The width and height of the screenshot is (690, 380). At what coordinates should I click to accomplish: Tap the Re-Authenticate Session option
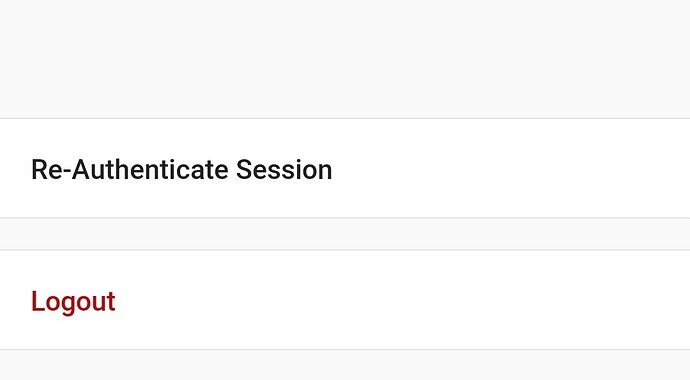(x=345, y=168)
